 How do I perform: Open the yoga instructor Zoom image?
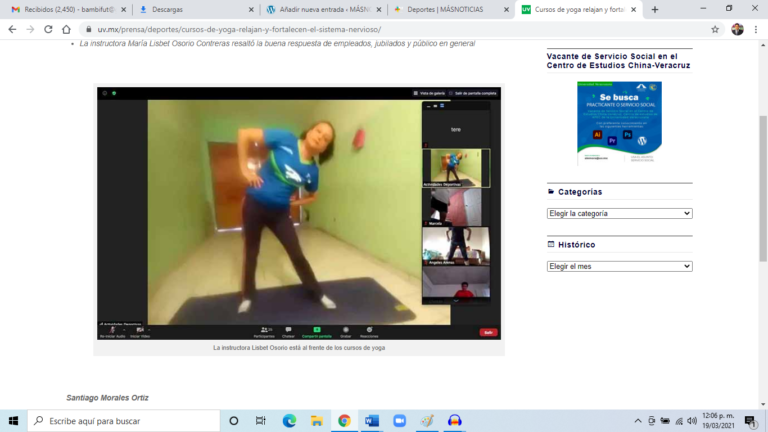[299, 213]
